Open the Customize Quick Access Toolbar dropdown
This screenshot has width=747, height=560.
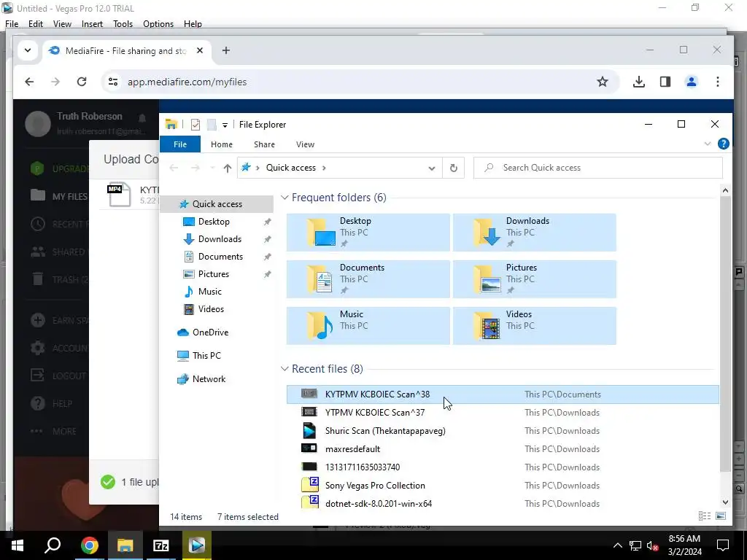pyautogui.click(x=225, y=125)
